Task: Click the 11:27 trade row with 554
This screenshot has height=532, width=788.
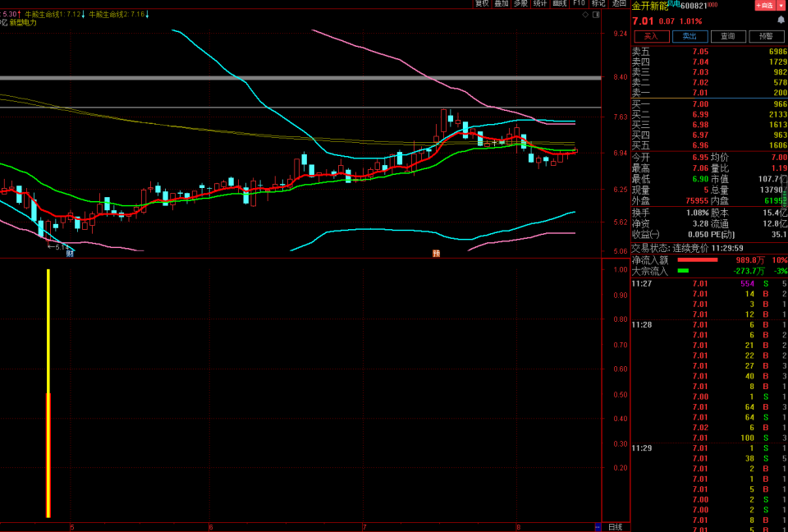Action: point(709,283)
